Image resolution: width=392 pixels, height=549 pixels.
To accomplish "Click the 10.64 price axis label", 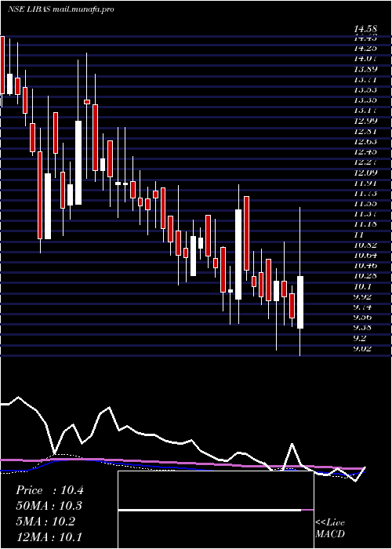I will (x=365, y=255).
